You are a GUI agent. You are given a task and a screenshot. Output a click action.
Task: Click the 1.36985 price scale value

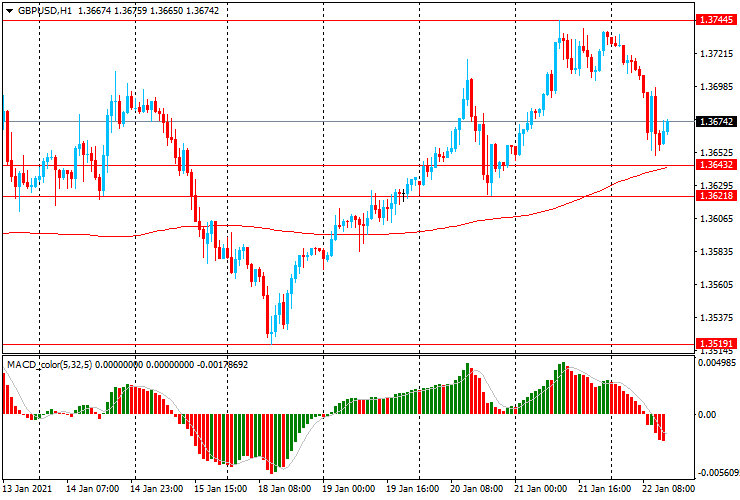tap(717, 87)
